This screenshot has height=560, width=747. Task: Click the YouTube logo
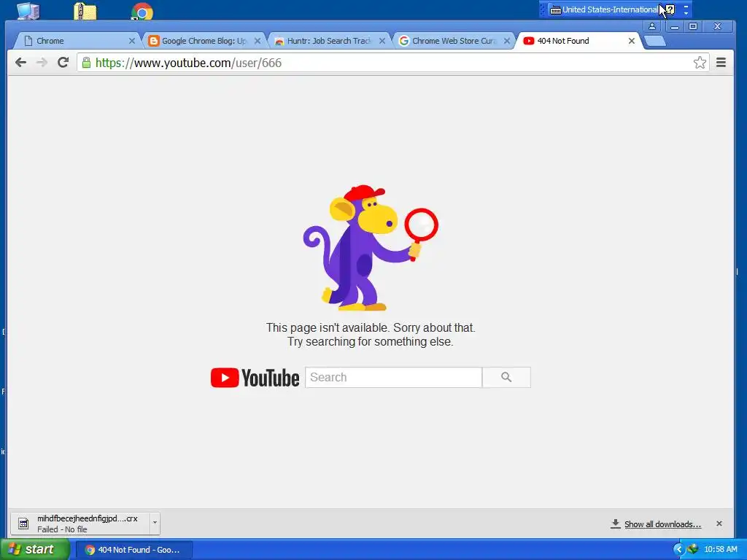pyautogui.click(x=255, y=378)
